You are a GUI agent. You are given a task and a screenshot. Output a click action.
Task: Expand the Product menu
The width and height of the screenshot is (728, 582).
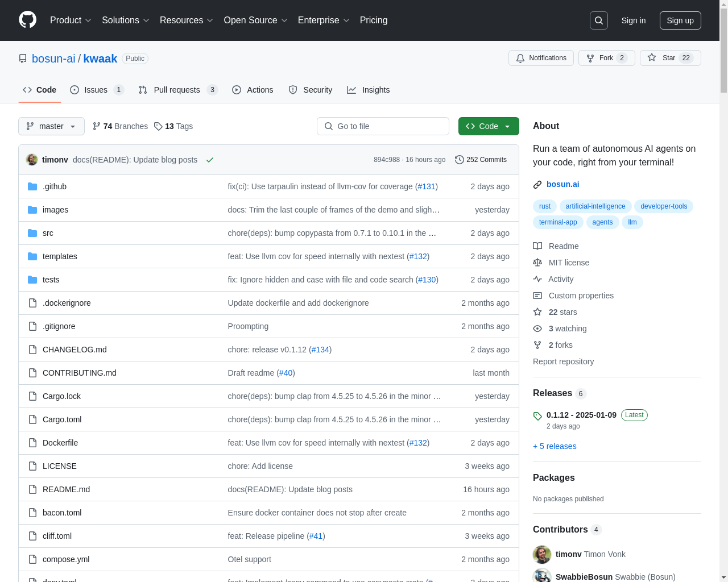71,20
